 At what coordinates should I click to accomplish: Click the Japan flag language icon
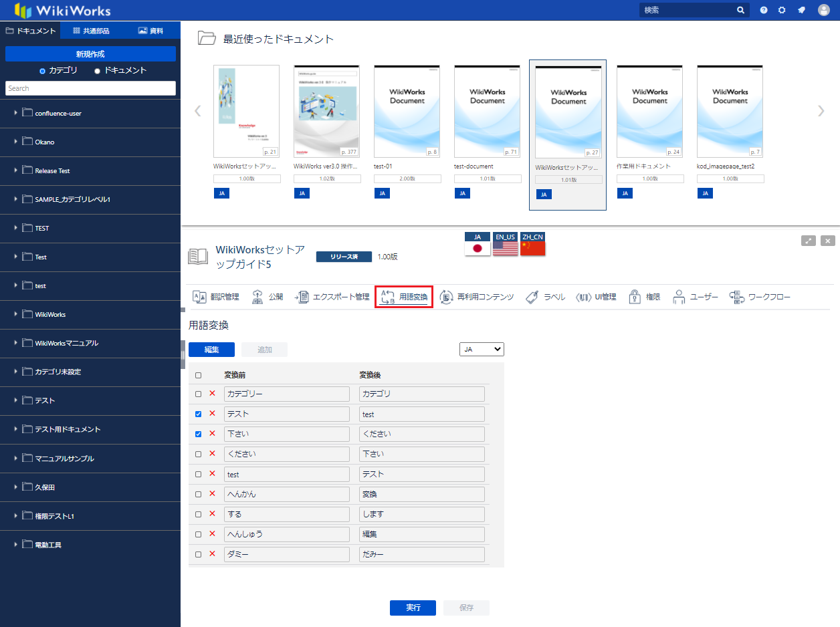478,248
